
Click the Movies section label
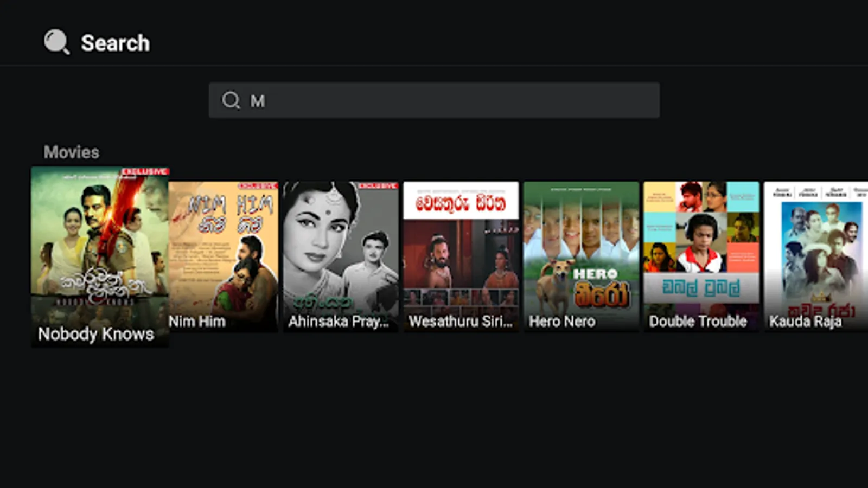click(72, 152)
